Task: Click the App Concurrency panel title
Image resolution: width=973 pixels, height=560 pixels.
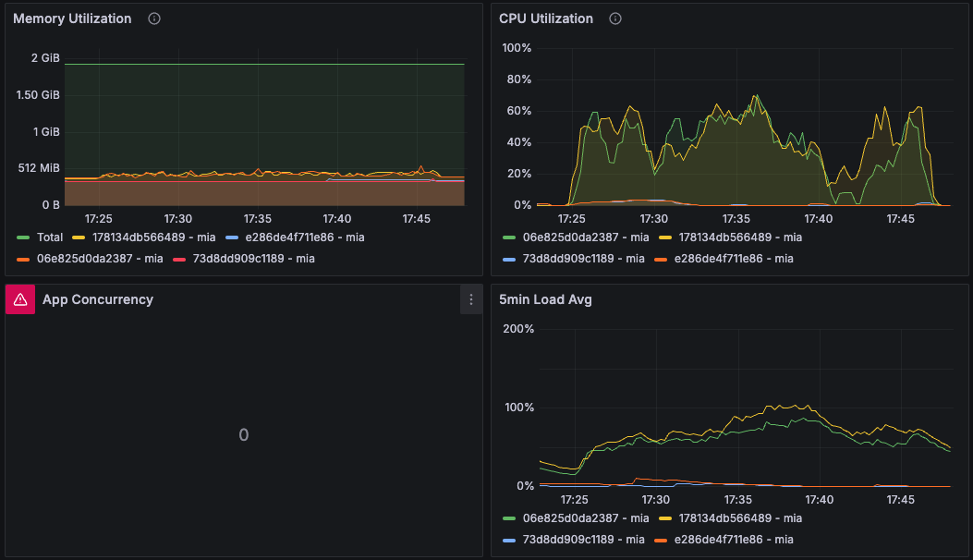Action: click(x=98, y=299)
